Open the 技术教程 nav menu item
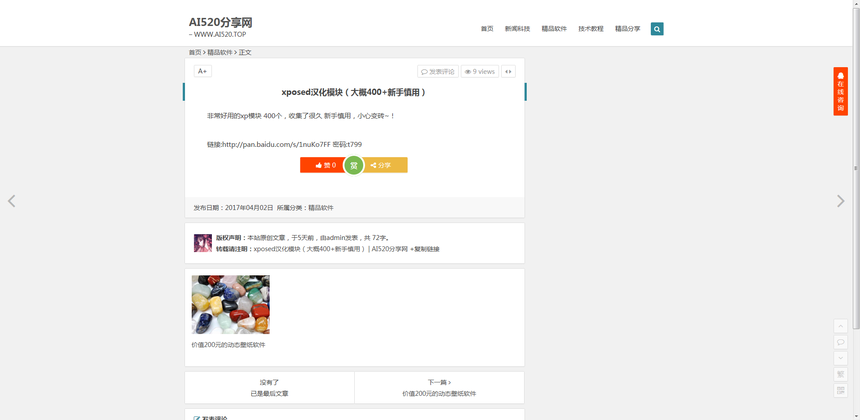Viewport: 860px width, 420px height. (590, 29)
